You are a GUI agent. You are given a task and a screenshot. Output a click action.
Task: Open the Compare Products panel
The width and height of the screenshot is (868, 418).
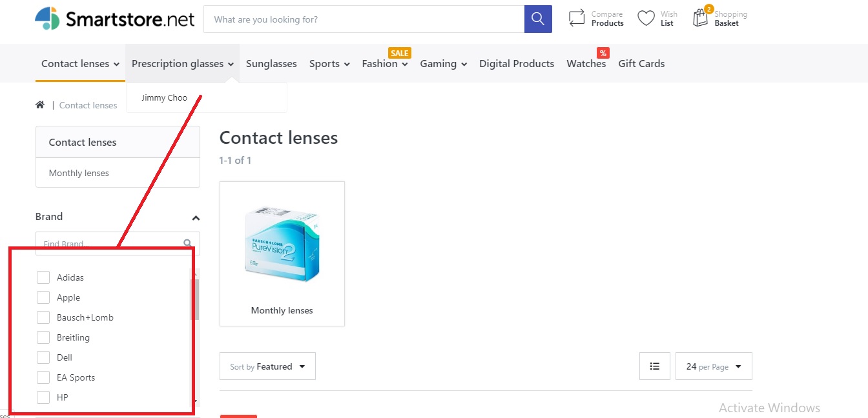point(595,17)
